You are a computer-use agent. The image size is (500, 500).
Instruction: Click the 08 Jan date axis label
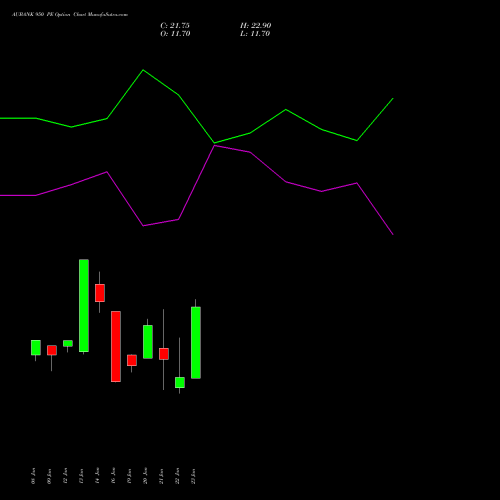point(33,476)
